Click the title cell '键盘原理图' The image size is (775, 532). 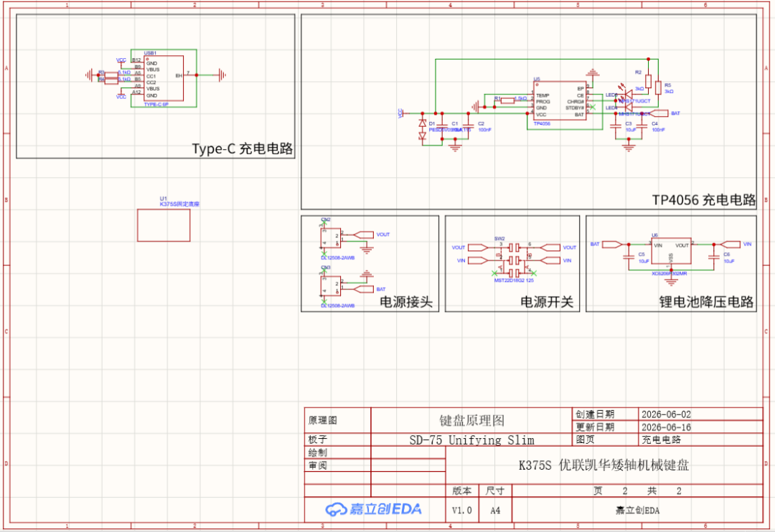pyautogui.click(x=472, y=420)
